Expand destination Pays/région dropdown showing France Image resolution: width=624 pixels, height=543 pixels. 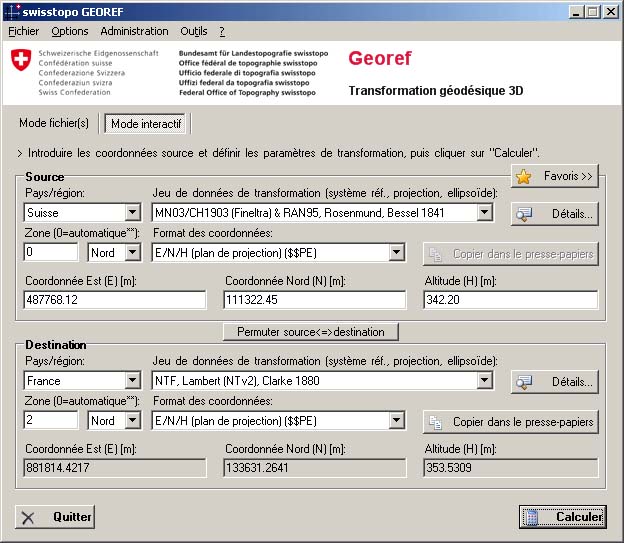point(132,381)
